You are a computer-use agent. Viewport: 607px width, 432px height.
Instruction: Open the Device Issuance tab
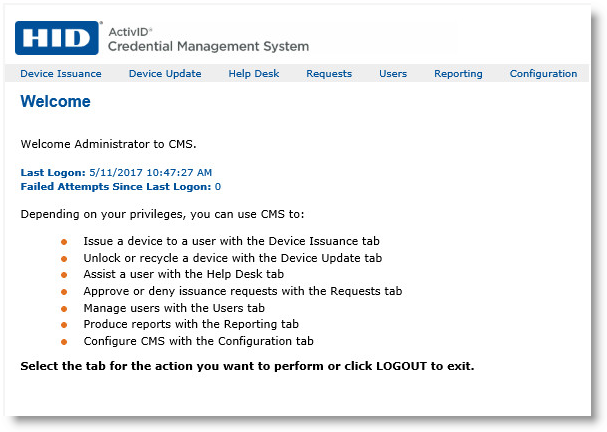tap(61, 74)
